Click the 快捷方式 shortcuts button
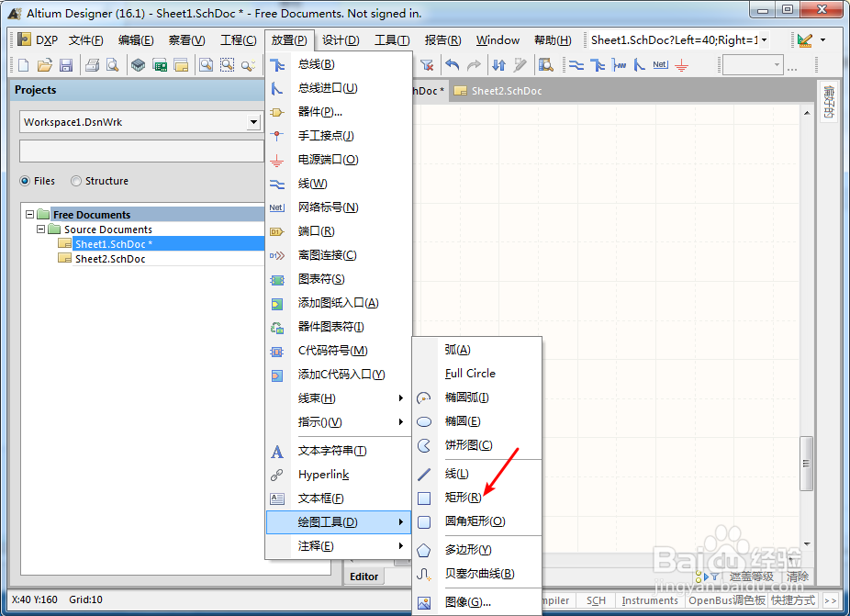The width and height of the screenshot is (850, 616). pos(793,600)
